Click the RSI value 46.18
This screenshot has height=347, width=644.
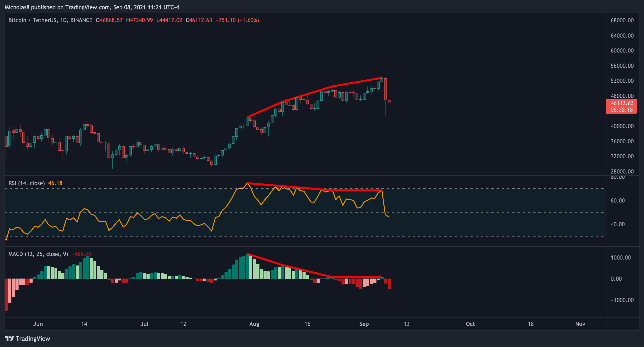tap(55, 183)
